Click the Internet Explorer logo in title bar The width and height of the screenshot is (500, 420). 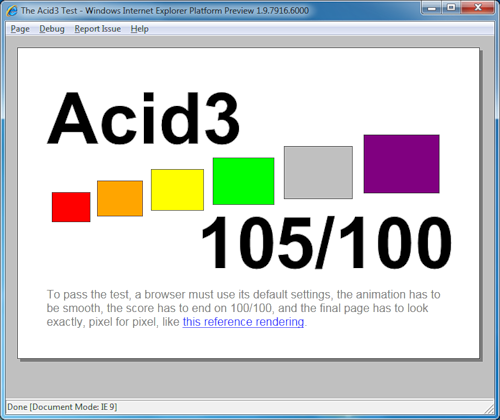(x=12, y=11)
